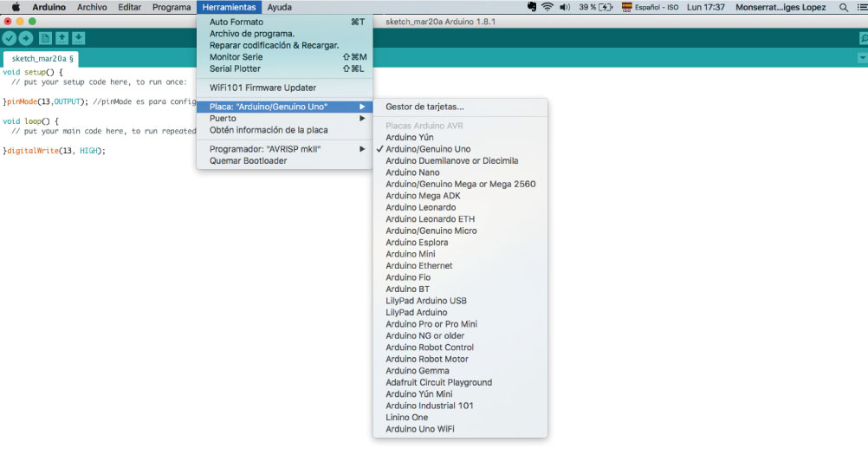Open the tab options dropdown arrow
Image resolution: width=868 pixels, height=455 pixels.
pyautogui.click(x=862, y=57)
